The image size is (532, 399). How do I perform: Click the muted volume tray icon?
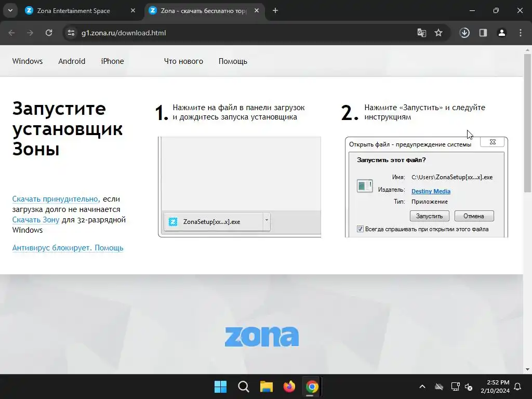(469, 387)
